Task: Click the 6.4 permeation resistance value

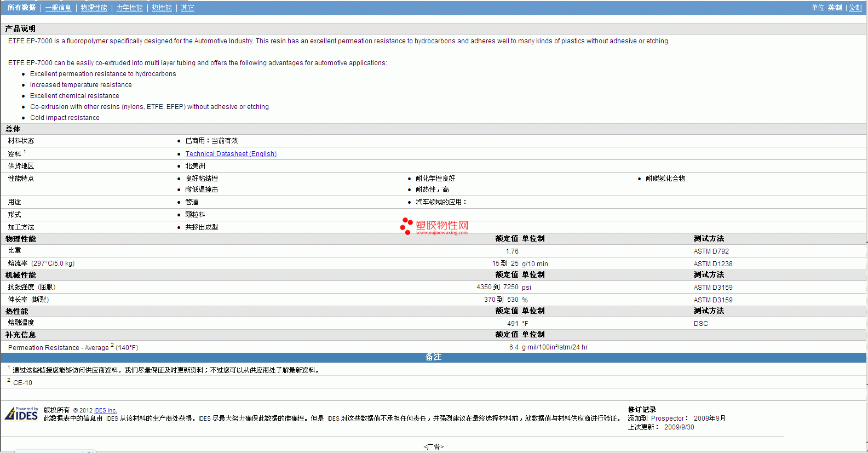Action: click(x=514, y=347)
